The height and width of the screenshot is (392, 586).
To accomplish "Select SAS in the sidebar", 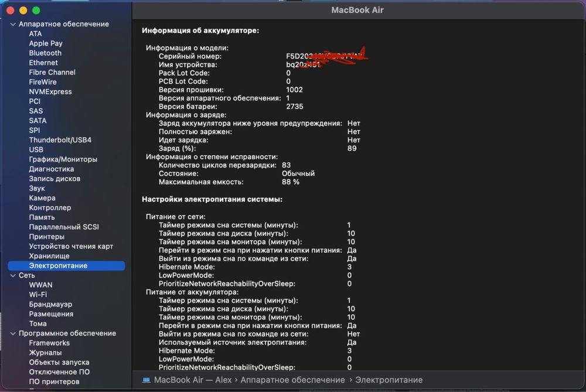I will [x=36, y=111].
